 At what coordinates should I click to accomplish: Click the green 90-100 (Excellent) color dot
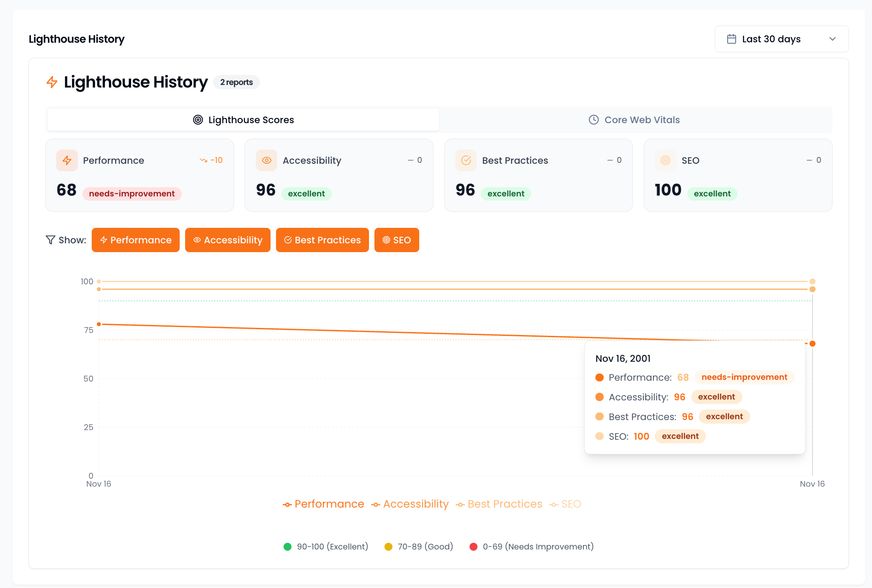pyautogui.click(x=287, y=547)
